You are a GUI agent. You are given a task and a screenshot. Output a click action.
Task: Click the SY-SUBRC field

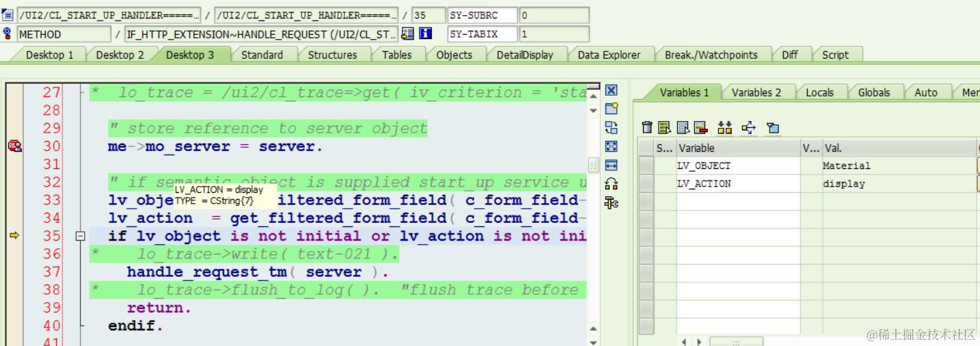[482, 15]
